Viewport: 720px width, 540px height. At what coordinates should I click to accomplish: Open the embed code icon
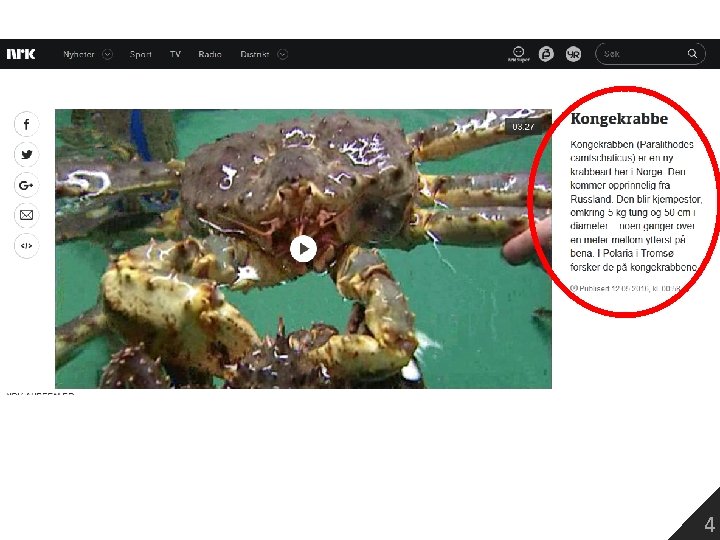coord(27,246)
